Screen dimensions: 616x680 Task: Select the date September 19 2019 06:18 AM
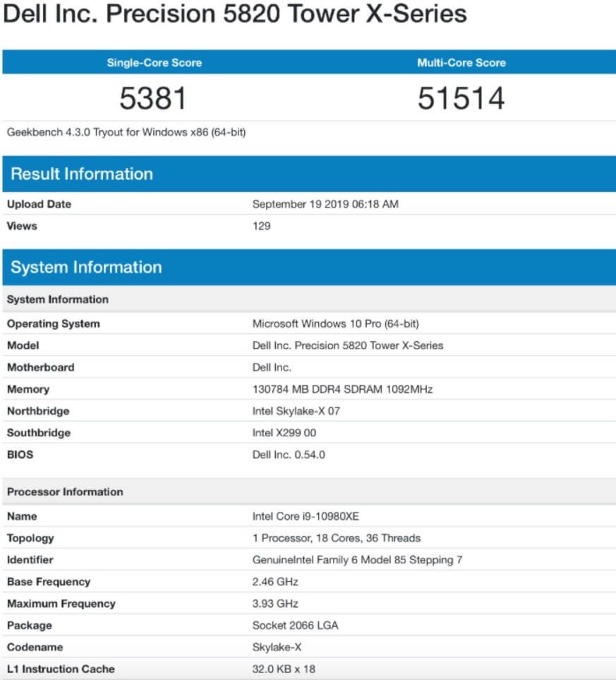(x=326, y=204)
